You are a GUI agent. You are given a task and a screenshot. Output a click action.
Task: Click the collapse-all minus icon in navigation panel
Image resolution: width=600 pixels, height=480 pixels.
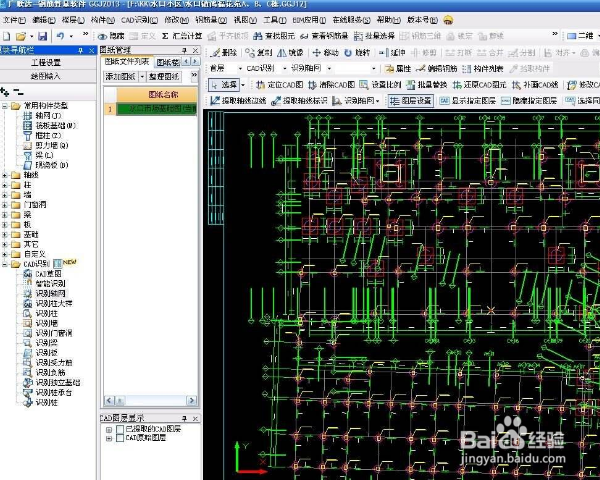point(18,92)
